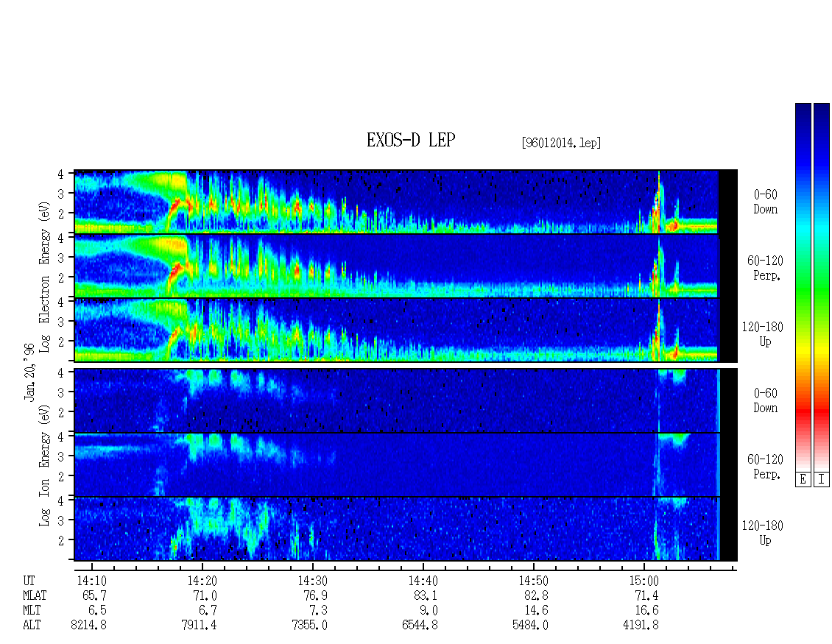Image resolution: width=832 pixels, height=644 pixels.
Task: Click the ion panel 120-180 Up label
Action: 763,533
